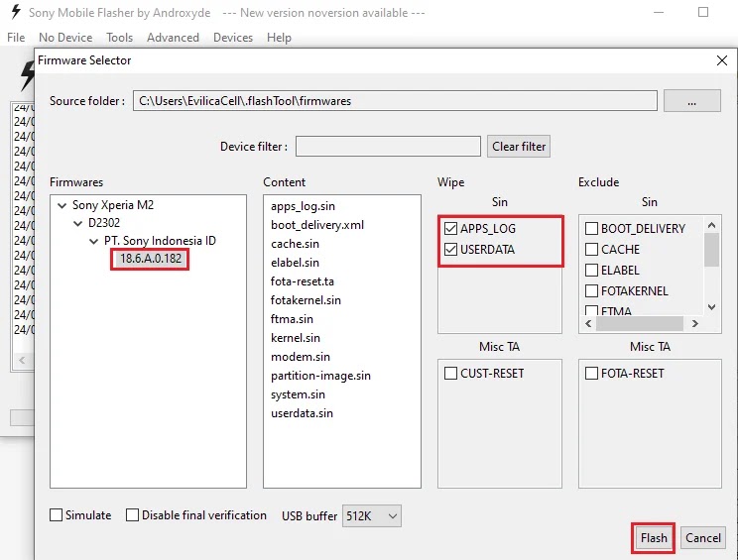Screen dimensions: 738x560
Task: Uncheck the APPS_LOG wipe checkbox
Action: [x=452, y=229]
